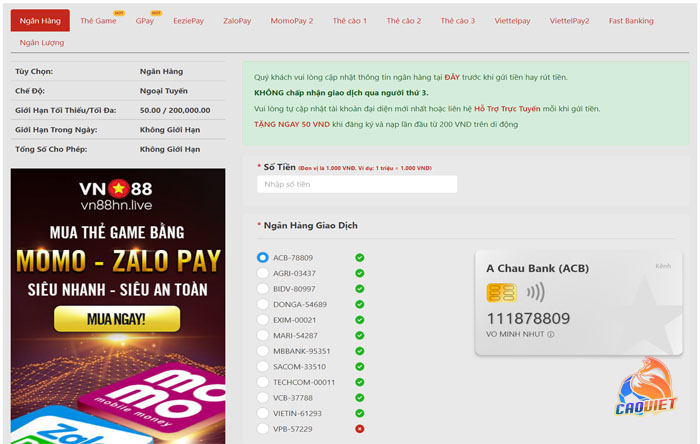Select the Thẻ cào 2 tab
Viewport: 700px width, 444px height.
pos(404,21)
